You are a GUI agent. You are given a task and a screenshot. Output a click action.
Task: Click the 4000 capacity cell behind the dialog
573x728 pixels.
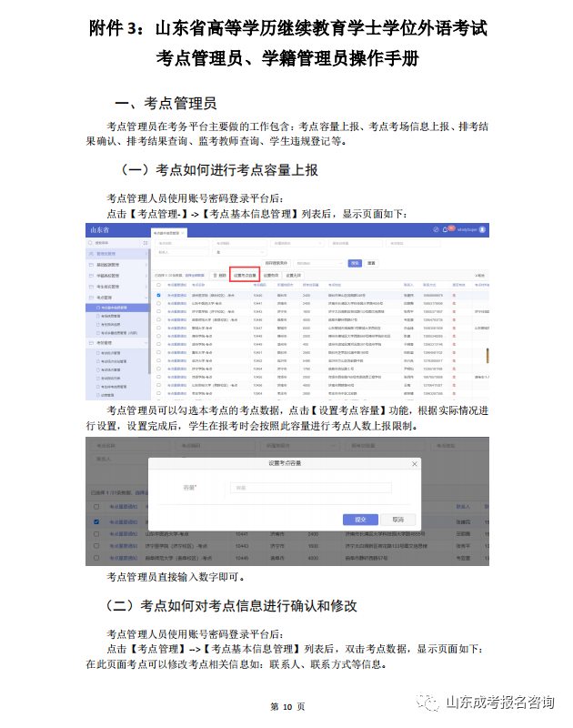pyautogui.click(x=313, y=558)
